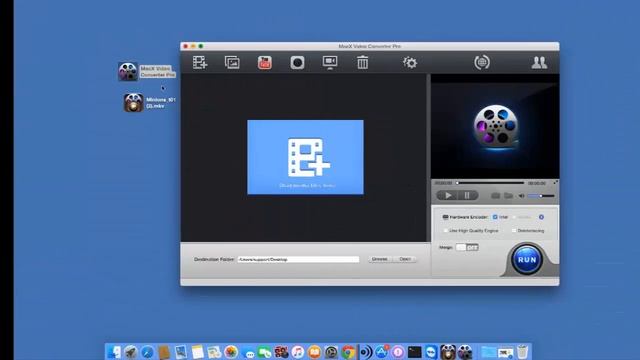Toggle the greyed second hardware encoder checkbox
Image resolution: width=640 pixels, height=360 pixels.
click(514, 217)
